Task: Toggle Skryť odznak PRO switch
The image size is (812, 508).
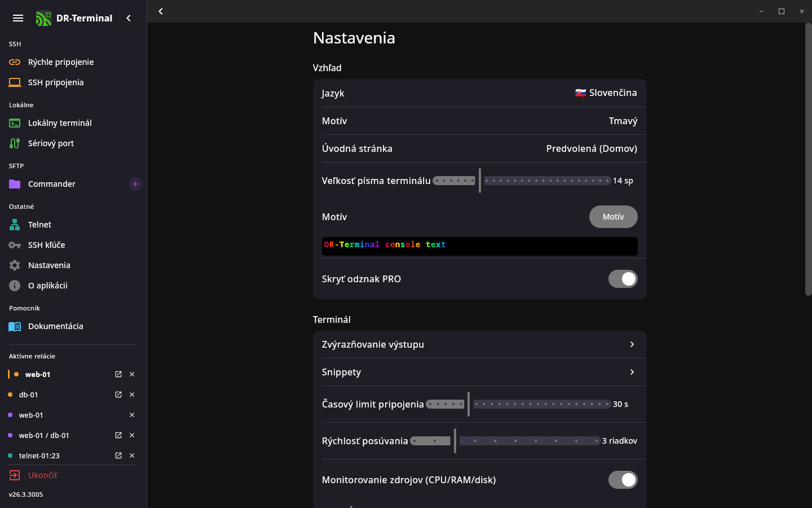Action: pyautogui.click(x=623, y=279)
